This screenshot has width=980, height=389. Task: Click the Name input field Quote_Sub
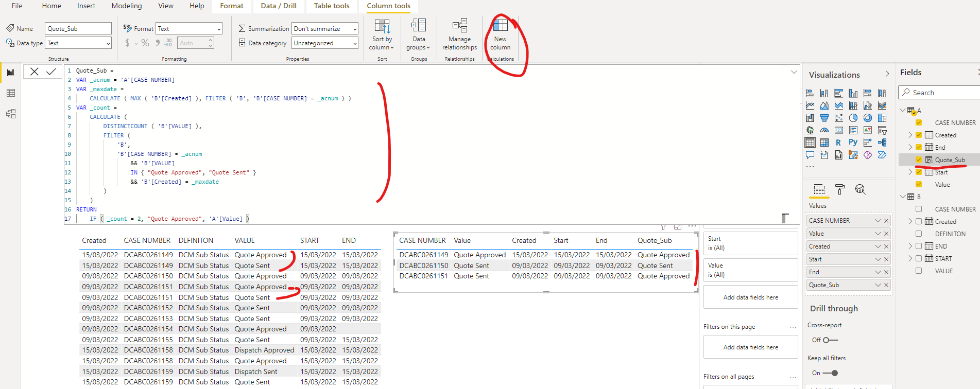click(78, 29)
